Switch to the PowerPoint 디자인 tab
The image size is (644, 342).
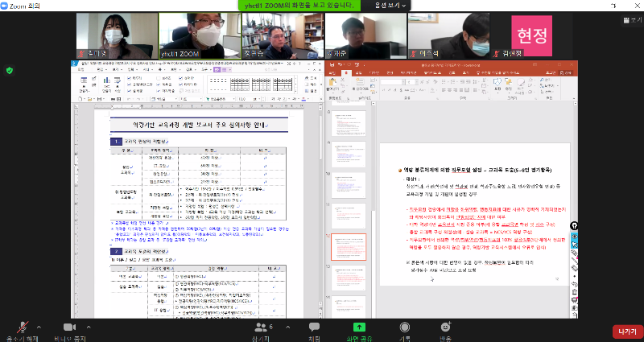pos(374,72)
